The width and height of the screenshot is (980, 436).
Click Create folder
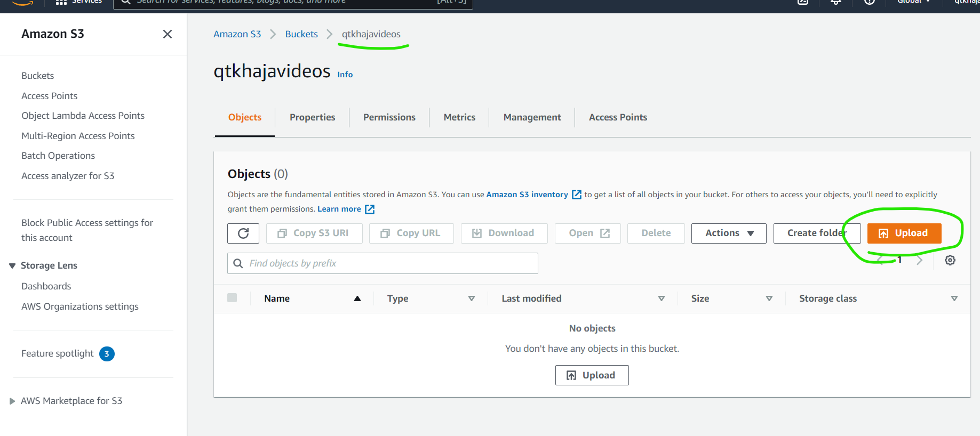(x=817, y=233)
